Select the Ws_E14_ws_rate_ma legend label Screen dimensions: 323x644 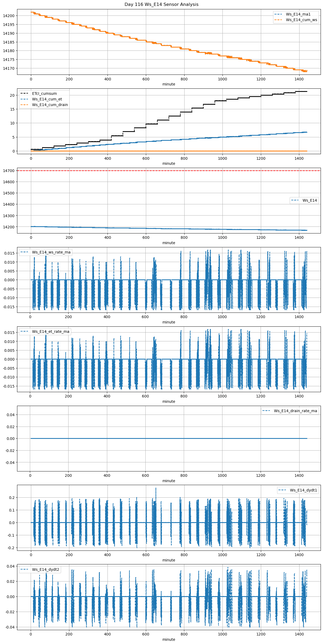point(51,252)
